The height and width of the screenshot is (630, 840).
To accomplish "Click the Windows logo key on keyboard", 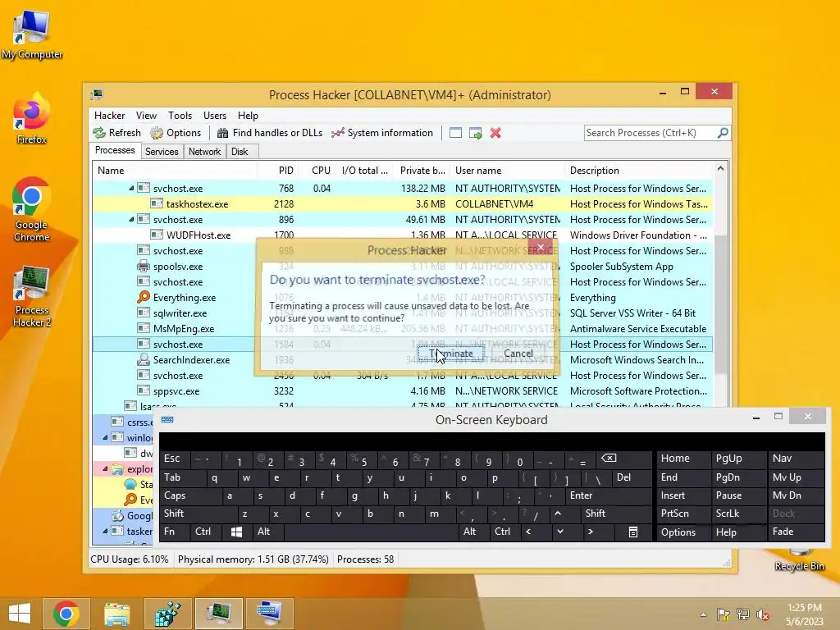I will [x=236, y=532].
